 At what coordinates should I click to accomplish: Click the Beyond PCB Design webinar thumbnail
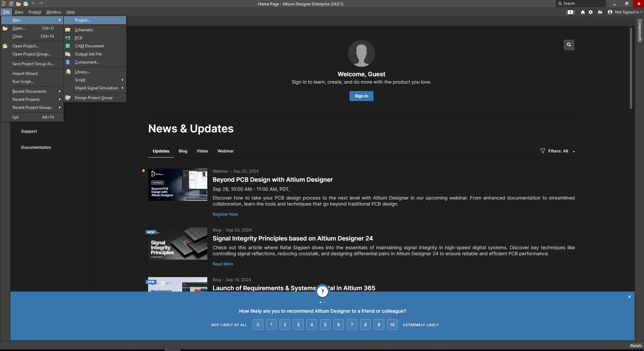(178, 185)
